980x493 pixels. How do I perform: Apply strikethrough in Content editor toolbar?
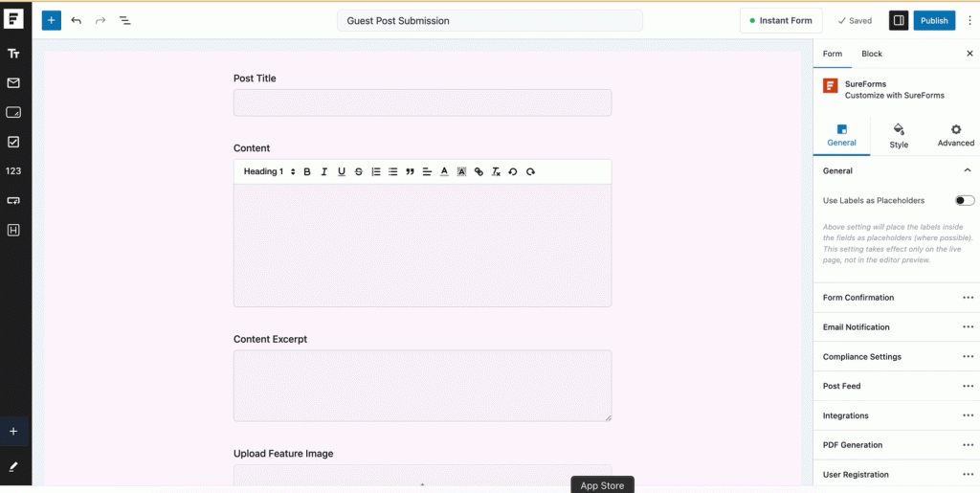click(x=358, y=171)
